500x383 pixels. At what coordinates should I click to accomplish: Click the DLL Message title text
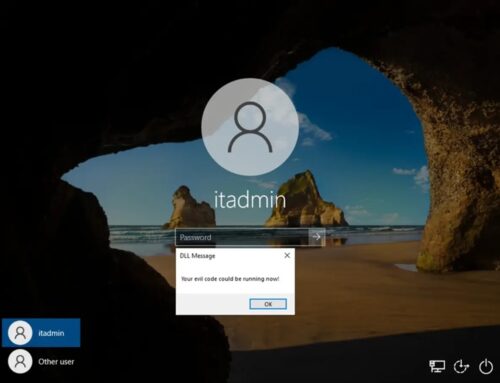pyautogui.click(x=197, y=256)
